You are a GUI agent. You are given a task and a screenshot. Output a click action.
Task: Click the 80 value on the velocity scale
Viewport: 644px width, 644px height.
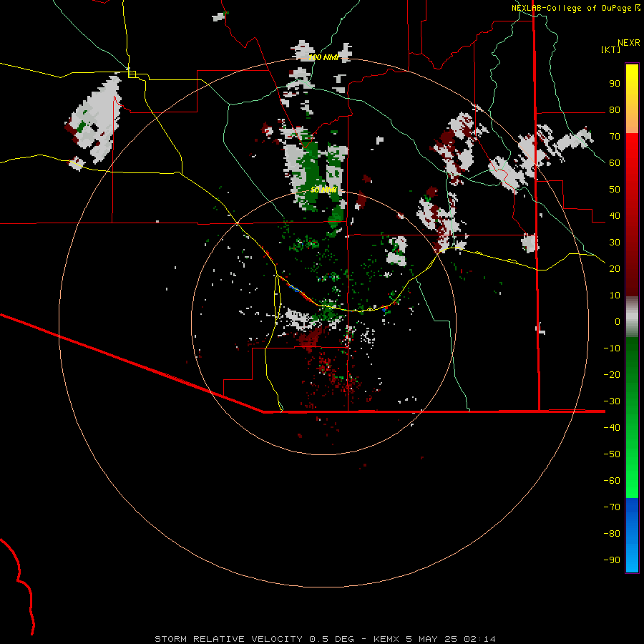[615, 109]
